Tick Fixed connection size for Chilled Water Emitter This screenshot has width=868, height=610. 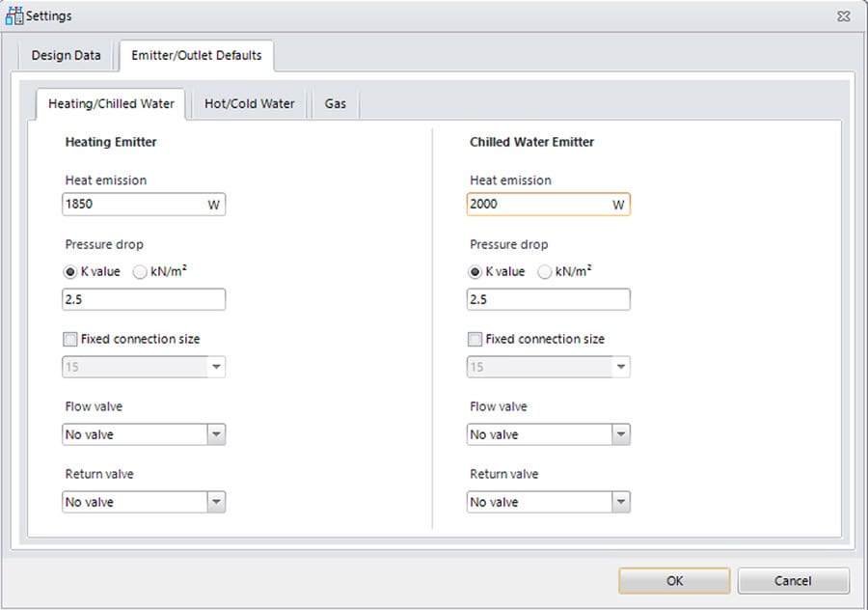475,339
